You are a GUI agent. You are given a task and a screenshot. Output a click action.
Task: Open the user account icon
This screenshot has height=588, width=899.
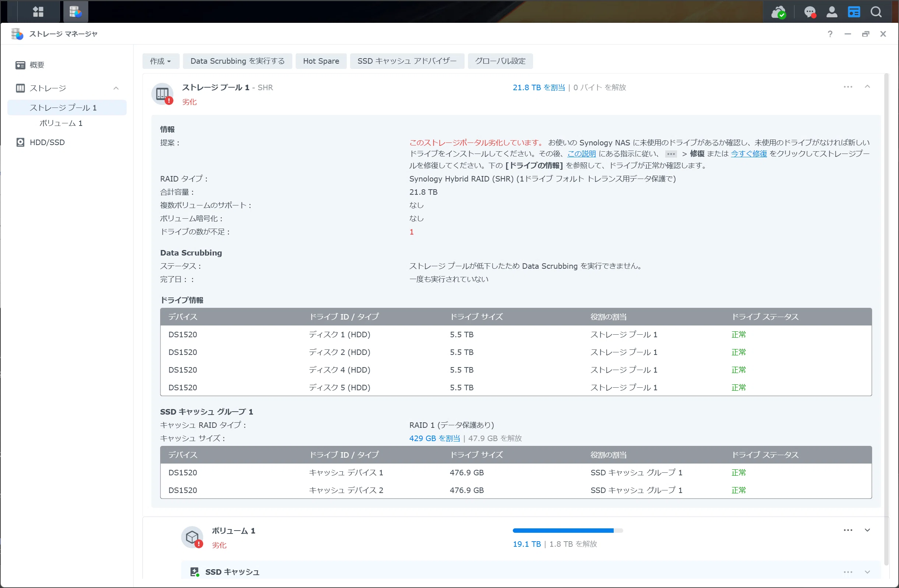(832, 12)
